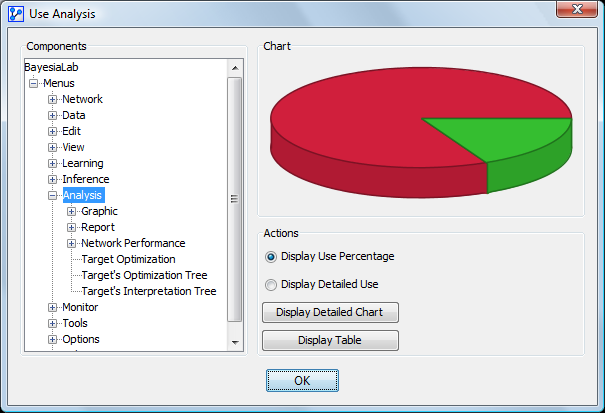Expand the Data tree node
This screenshot has height=413, width=605.
pos(53,116)
